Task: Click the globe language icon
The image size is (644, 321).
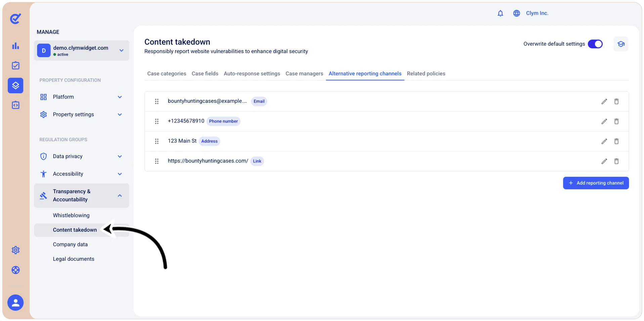Action: click(x=516, y=13)
